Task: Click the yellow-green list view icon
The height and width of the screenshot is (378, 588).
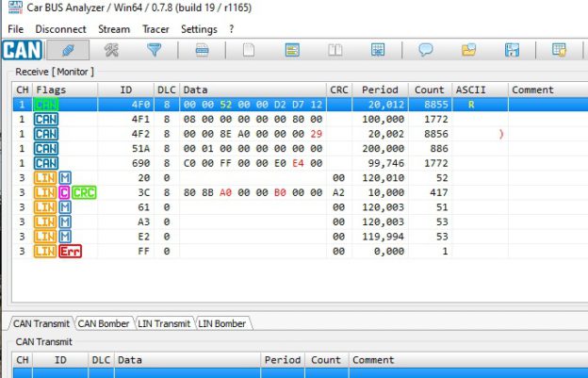Action: (292, 50)
